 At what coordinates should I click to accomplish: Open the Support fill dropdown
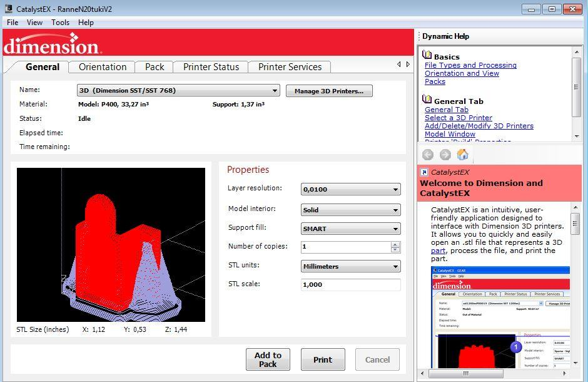(351, 229)
